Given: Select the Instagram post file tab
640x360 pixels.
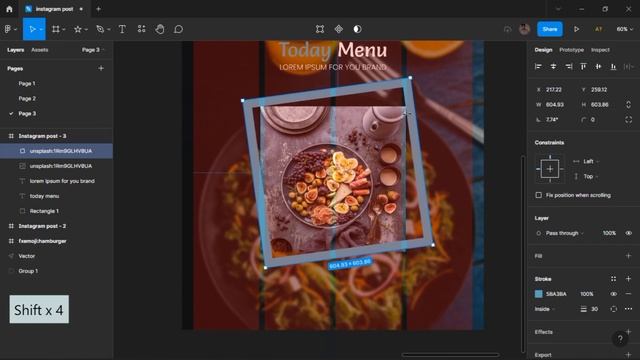Looking at the screenshot, I should click(54, 9).
